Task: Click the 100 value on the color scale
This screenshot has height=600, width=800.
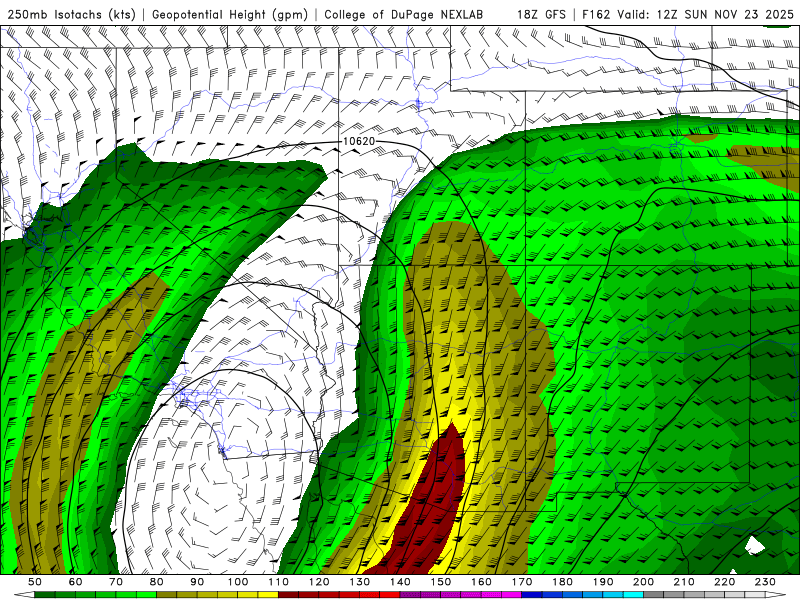Action: click(238, 582)
